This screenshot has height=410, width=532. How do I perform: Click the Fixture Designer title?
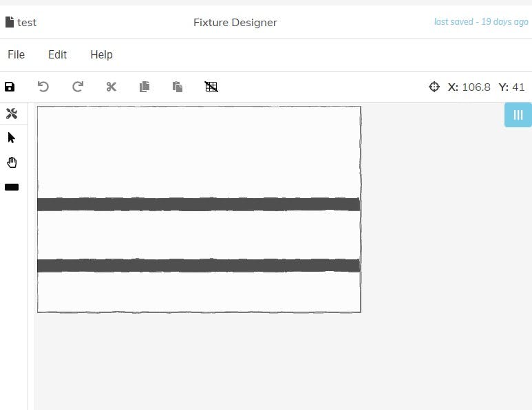click(235, 23)
